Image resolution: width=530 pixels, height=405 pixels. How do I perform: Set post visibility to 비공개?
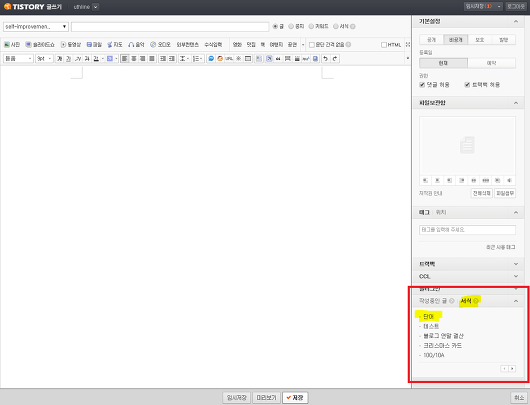(x=455, y=40)
